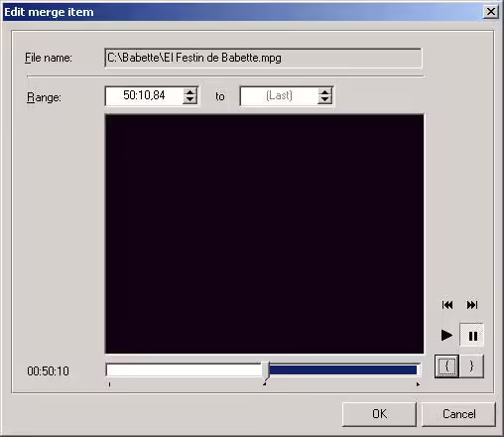Viewport: 504px width, 437px height.
Task: Set range end with the } button
Action: 471,366
